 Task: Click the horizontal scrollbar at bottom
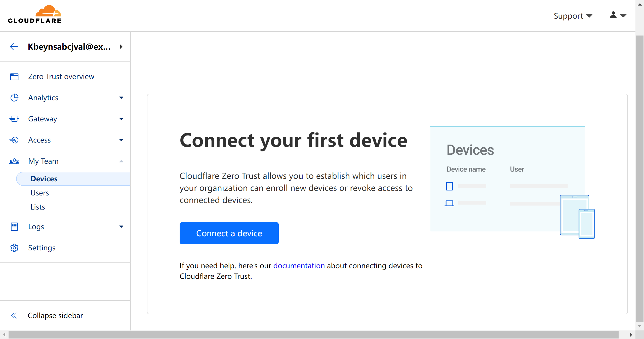point(313,335)
